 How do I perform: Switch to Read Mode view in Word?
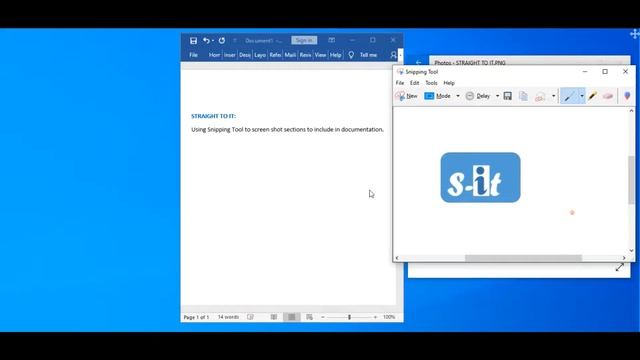(x=273, y=317)
